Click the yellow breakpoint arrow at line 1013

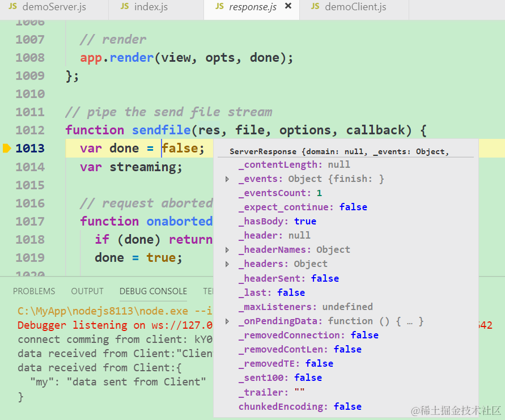click(x=7, y=149)
